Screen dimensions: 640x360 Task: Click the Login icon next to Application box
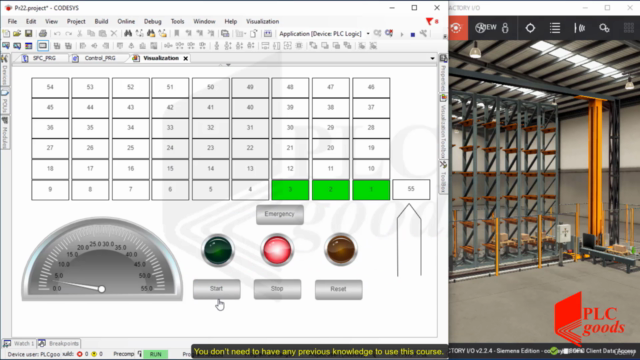378,33
